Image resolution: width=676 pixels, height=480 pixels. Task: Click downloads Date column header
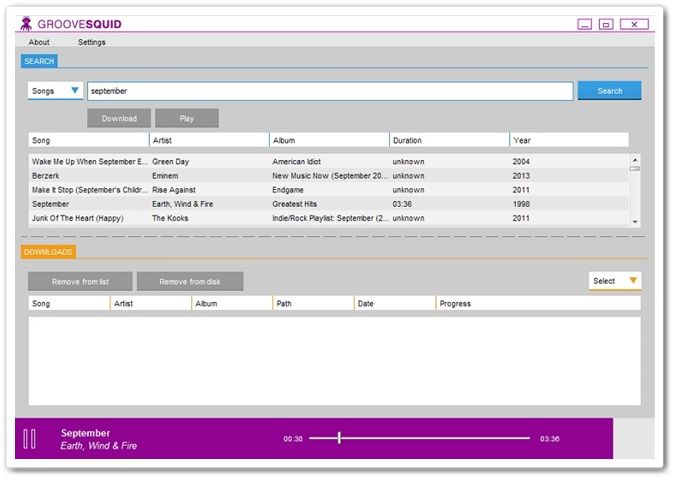pyautogui.click(x=395, y=303)
